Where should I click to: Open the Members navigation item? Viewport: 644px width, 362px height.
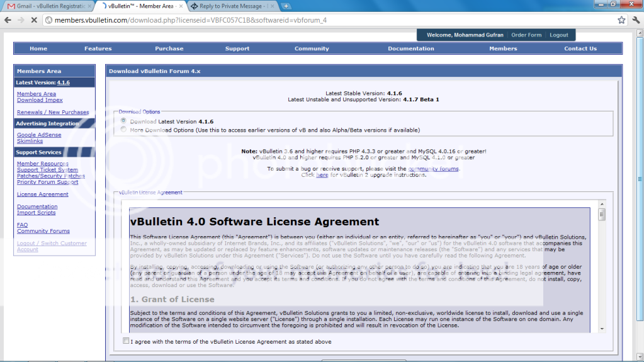coord(503,48)
